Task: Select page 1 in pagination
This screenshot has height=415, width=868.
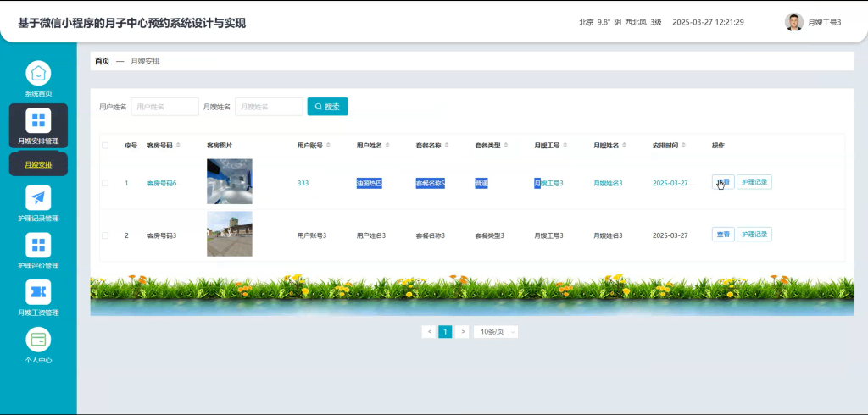Action: pyautogui.click(x=445, y=331)
